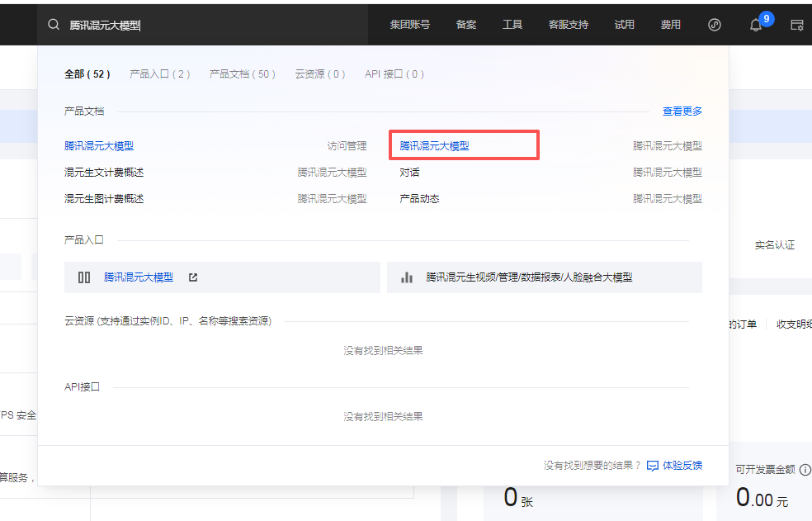The image size is (812, 521).
Task: Click the 产品文档 section heading
Action: [84, 111]
